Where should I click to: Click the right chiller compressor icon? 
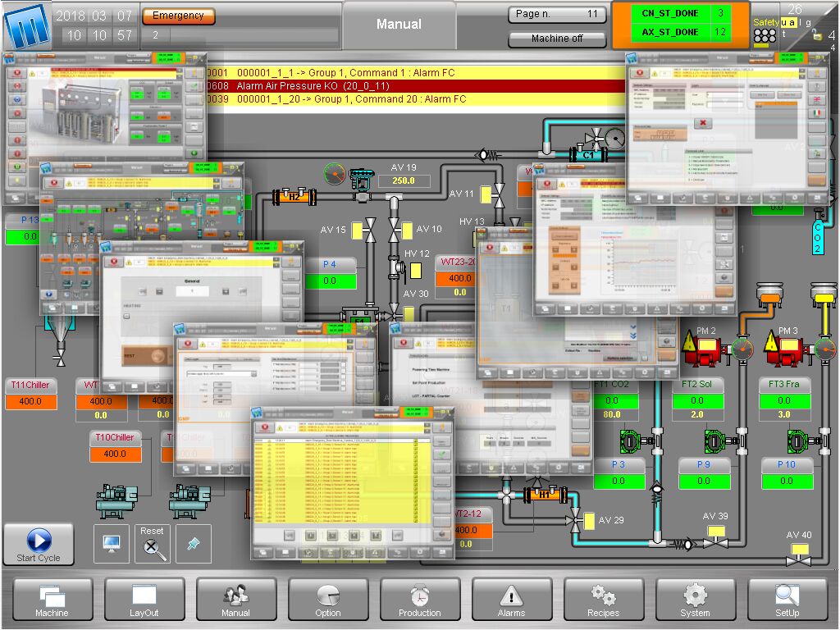[190, 501]
